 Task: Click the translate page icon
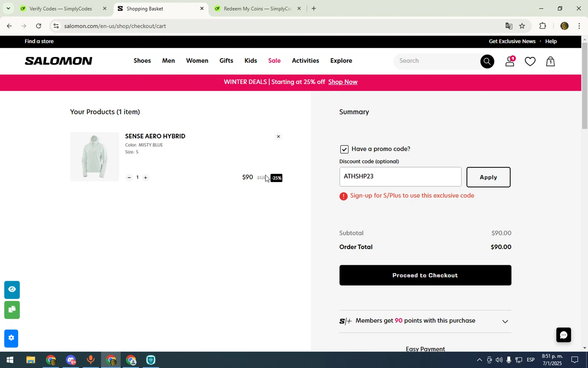509,26
